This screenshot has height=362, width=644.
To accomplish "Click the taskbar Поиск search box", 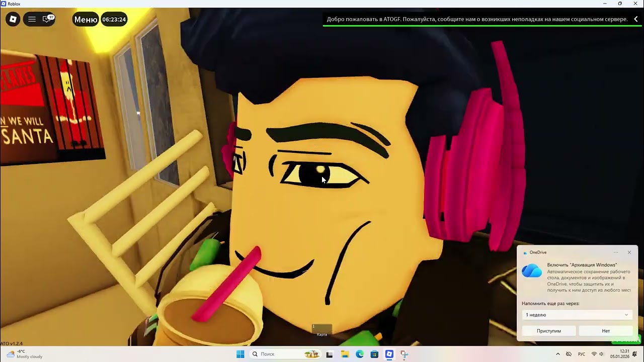I will pos(286,354).
